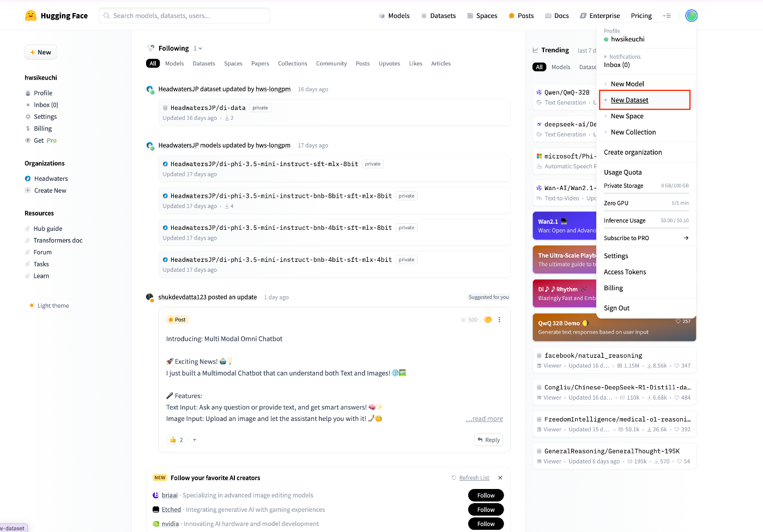
Task: Open hwsikeuchi profile in the dropdown menu
Action: [x=628, y=39]
